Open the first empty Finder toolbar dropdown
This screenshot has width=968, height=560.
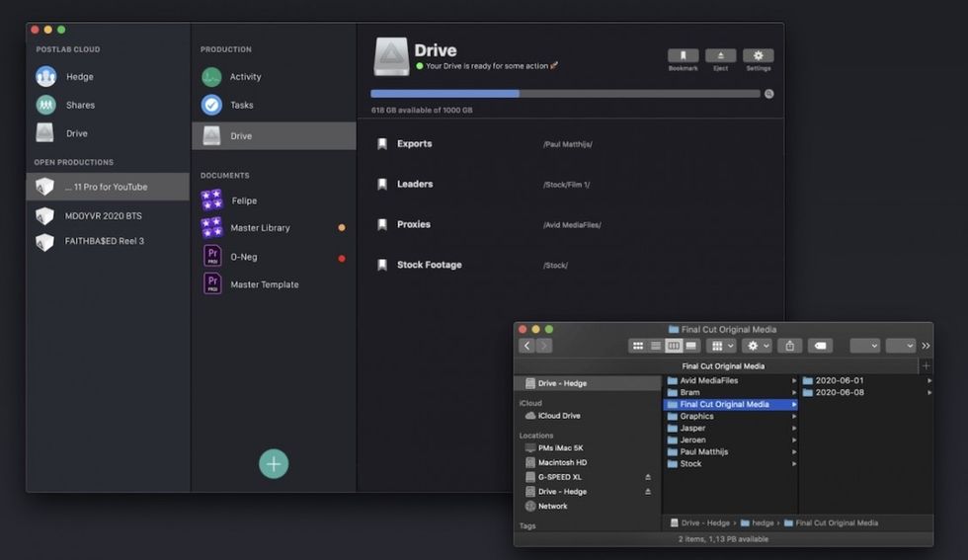tap(865, 346)
